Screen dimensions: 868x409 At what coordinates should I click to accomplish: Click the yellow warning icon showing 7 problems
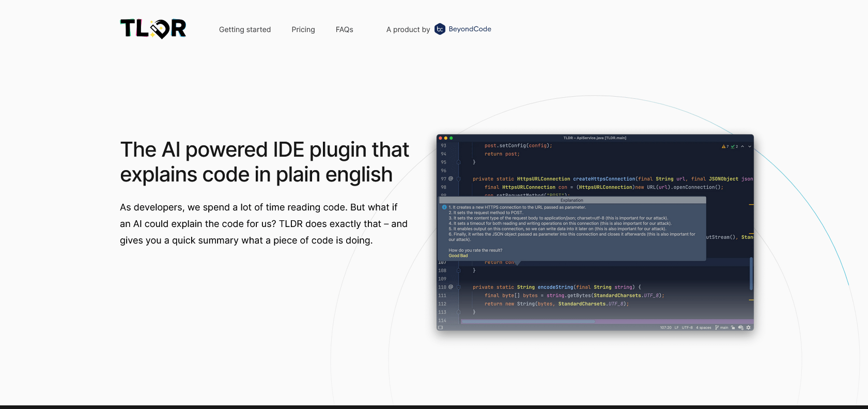tap(725, 146)
